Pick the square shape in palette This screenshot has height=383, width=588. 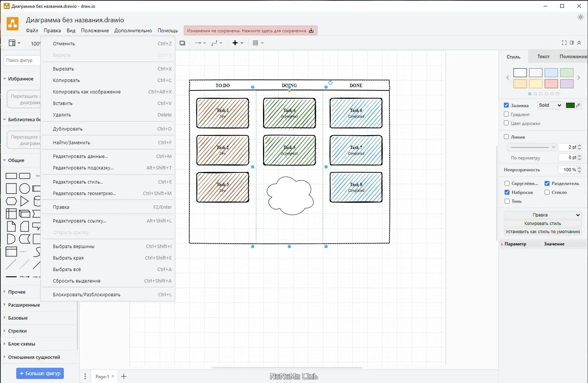(x=11, y=188)
